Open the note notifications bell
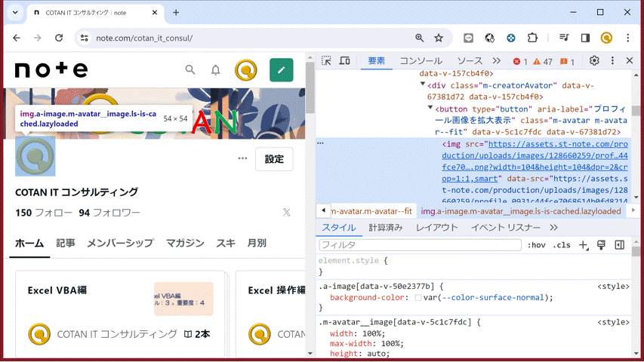Viewport: 644px width, 362px height. point(216,70)
